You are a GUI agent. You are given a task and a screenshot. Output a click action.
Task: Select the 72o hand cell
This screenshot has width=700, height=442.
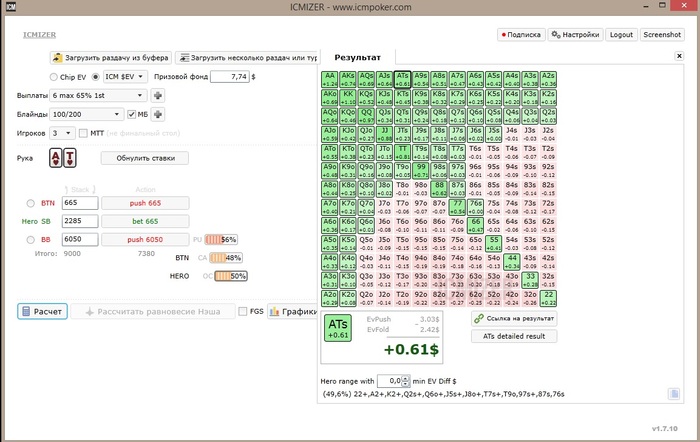coord(457,298)
